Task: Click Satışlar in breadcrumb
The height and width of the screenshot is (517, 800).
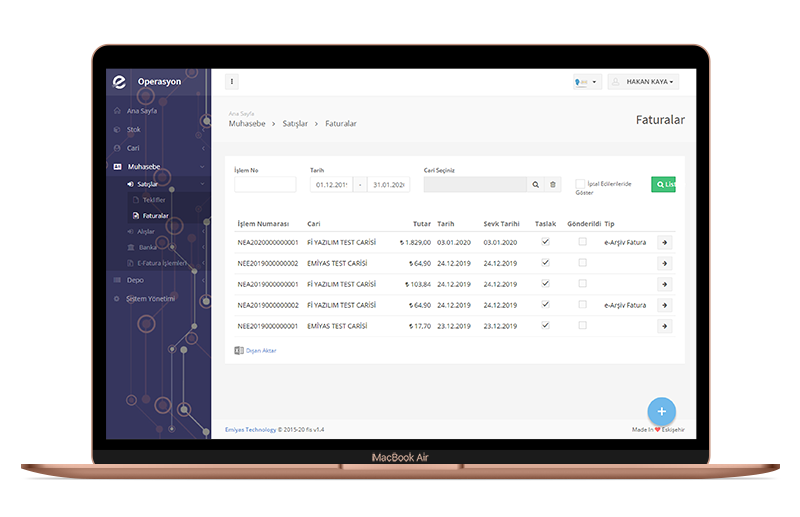Action: click(x=295, y=124)
